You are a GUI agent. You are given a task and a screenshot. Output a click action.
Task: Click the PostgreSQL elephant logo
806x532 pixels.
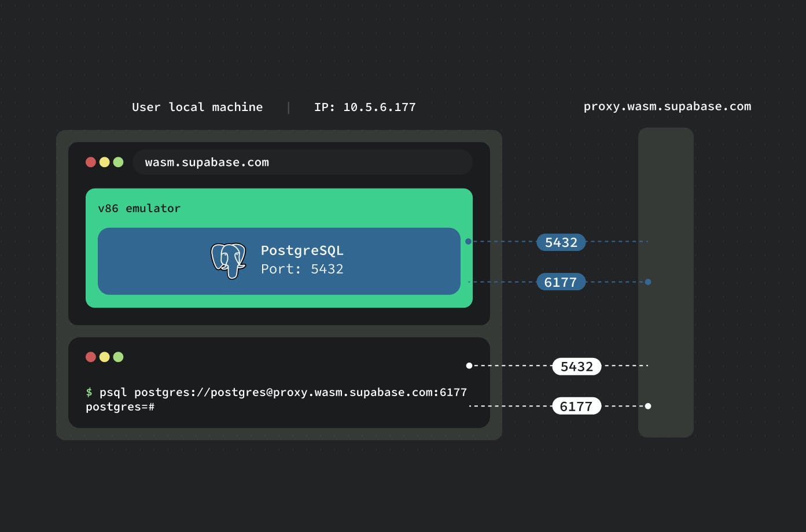tap(228, 260)
